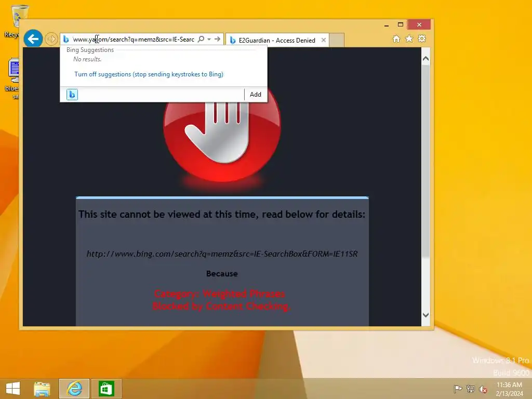532x399 pixels.
Task: Click the network tray icon
Action: [x=471, y=389]
